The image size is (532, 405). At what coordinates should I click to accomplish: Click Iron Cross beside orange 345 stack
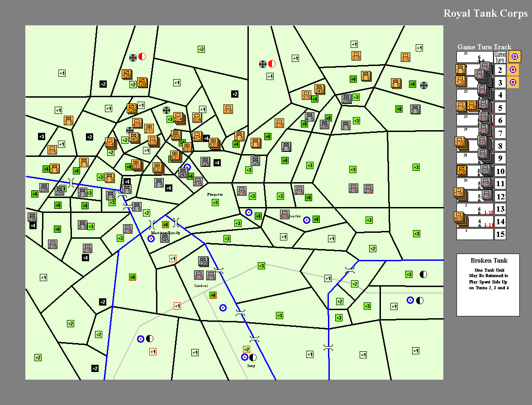[129, 130]
